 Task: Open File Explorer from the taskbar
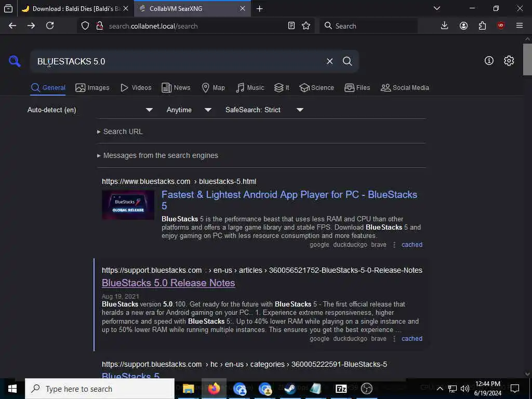pos(188,389)
